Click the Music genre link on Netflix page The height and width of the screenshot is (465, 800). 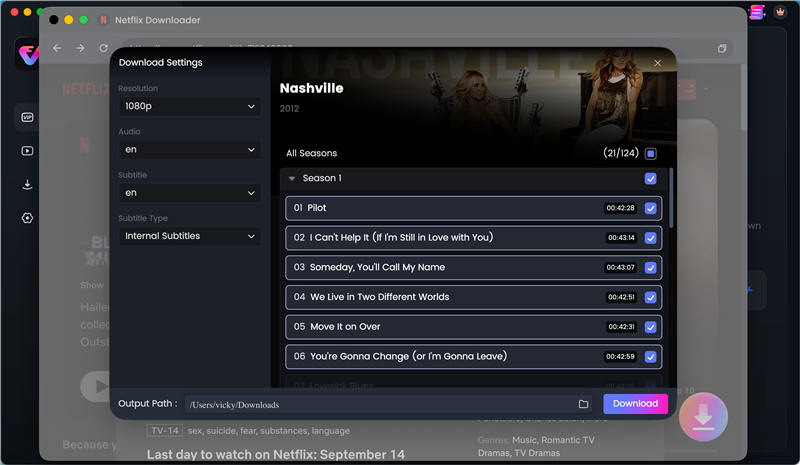pos(524,440)
